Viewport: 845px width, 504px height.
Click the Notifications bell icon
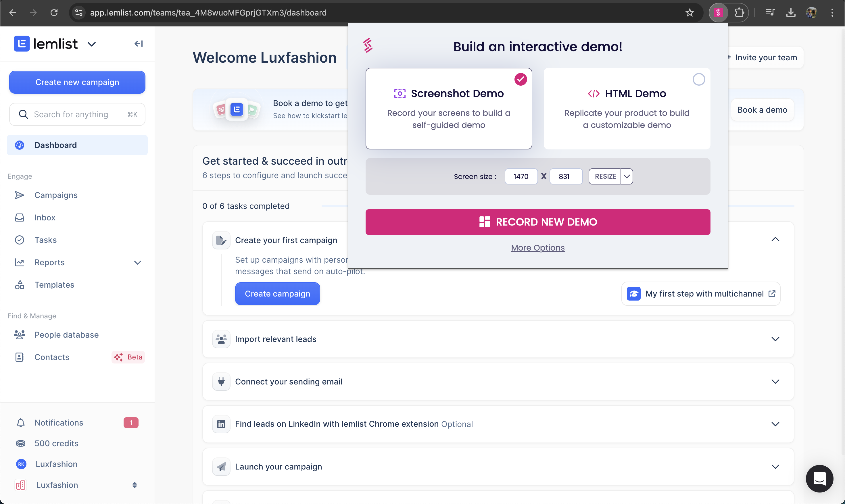20,422
